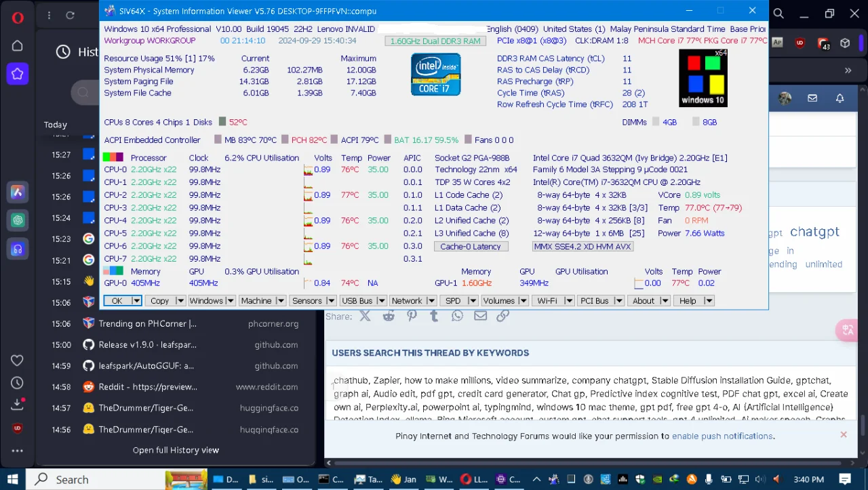
Task: Open the sidebar three-dots setup
Action: [18, 451]
